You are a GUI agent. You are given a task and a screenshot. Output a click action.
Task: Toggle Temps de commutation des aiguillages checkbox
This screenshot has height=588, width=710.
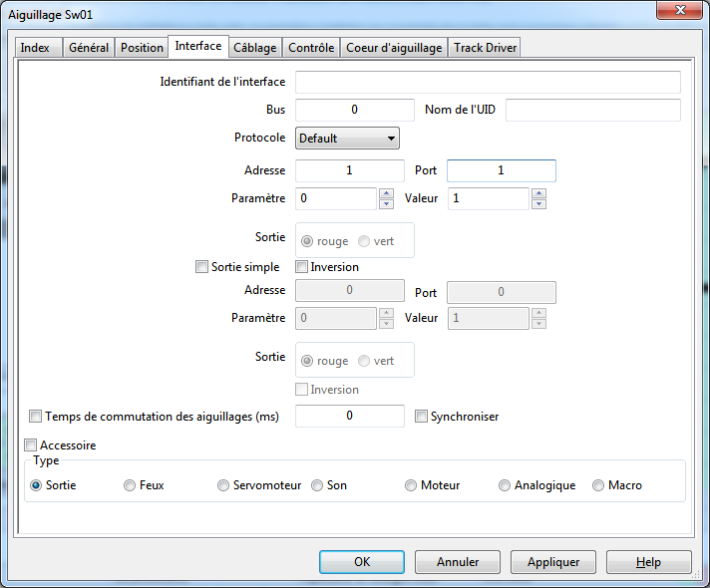37,416
